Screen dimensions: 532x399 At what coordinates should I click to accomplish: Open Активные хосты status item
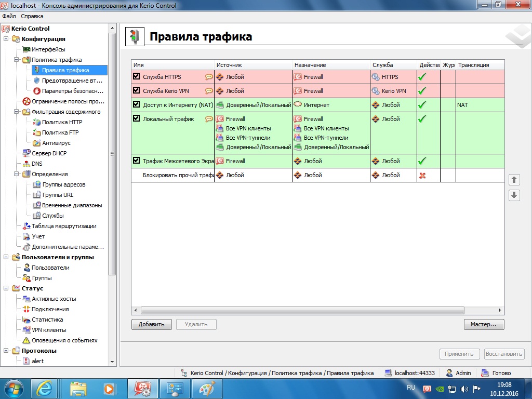click(49, 299)
